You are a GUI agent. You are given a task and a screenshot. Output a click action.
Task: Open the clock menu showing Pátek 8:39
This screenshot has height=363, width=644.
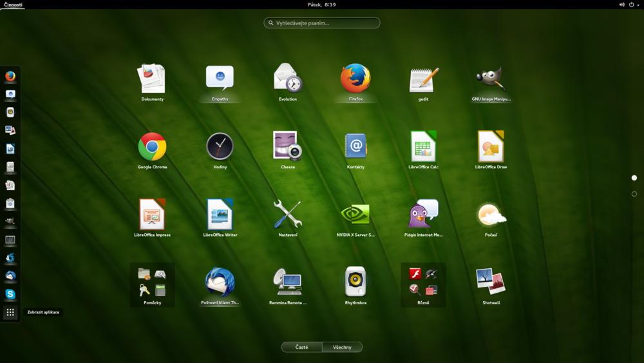point(321,5)
